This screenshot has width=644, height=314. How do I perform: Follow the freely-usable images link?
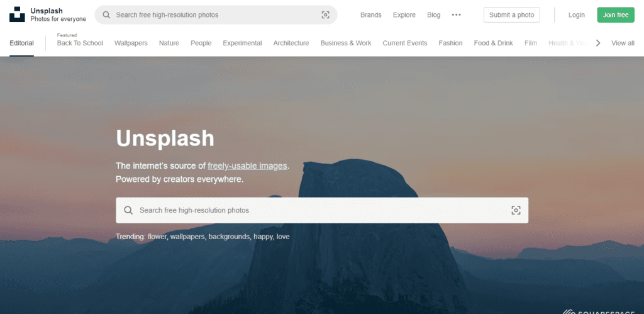click(247, 166)
